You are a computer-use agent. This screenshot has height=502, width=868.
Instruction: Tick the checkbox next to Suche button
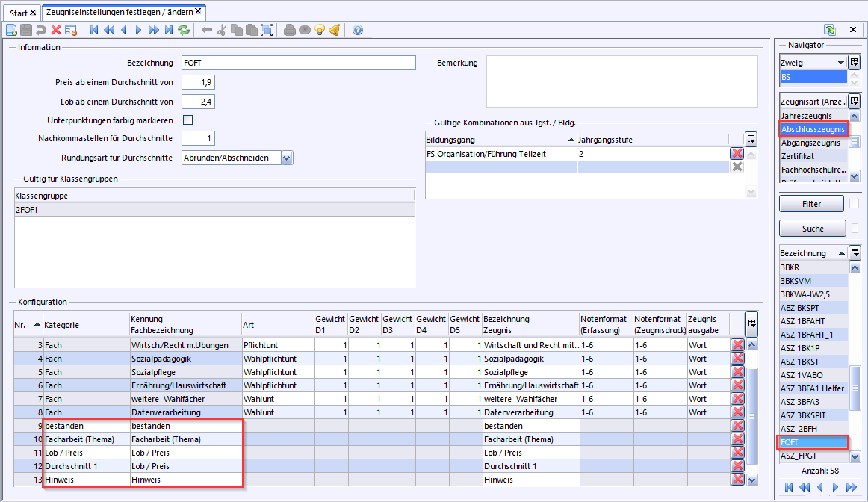854,229
